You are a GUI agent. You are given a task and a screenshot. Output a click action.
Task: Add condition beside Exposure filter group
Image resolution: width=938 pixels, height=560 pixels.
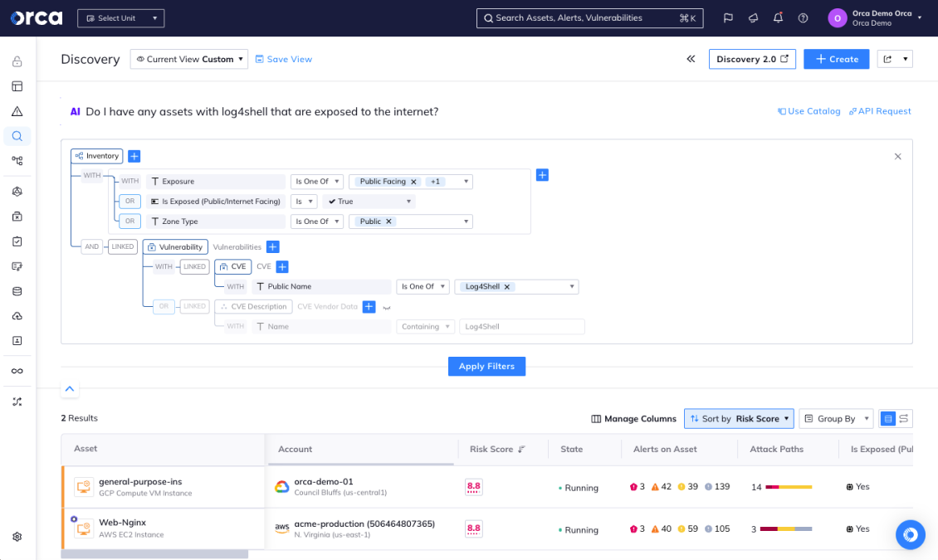(542, 175)
